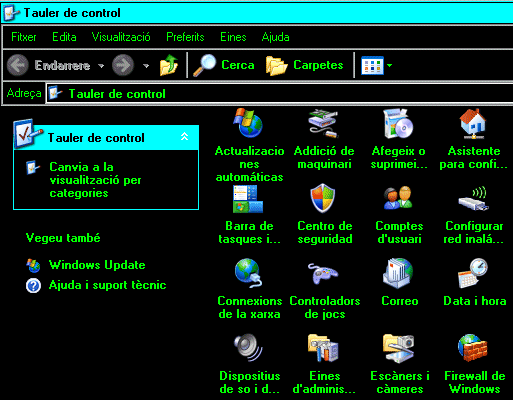Image resolution: width=513 pixels, height=400 pixels.
Task: Open Data i hora icon
Action: click(x=473, y=273)
